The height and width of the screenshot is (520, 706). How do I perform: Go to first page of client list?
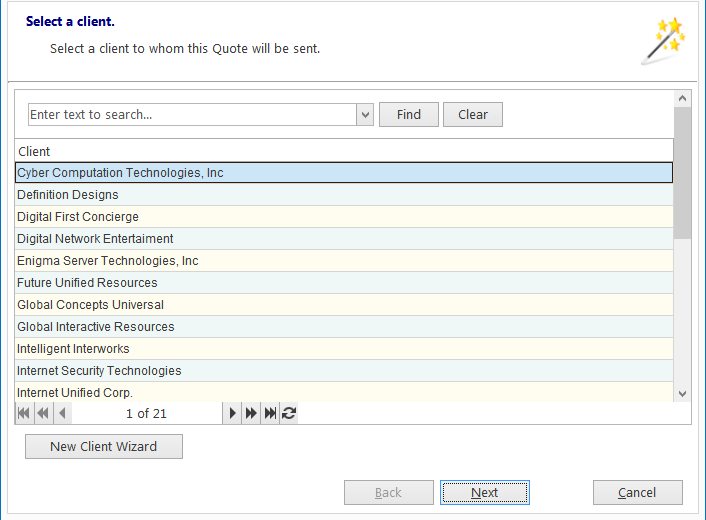pos(24,413)
